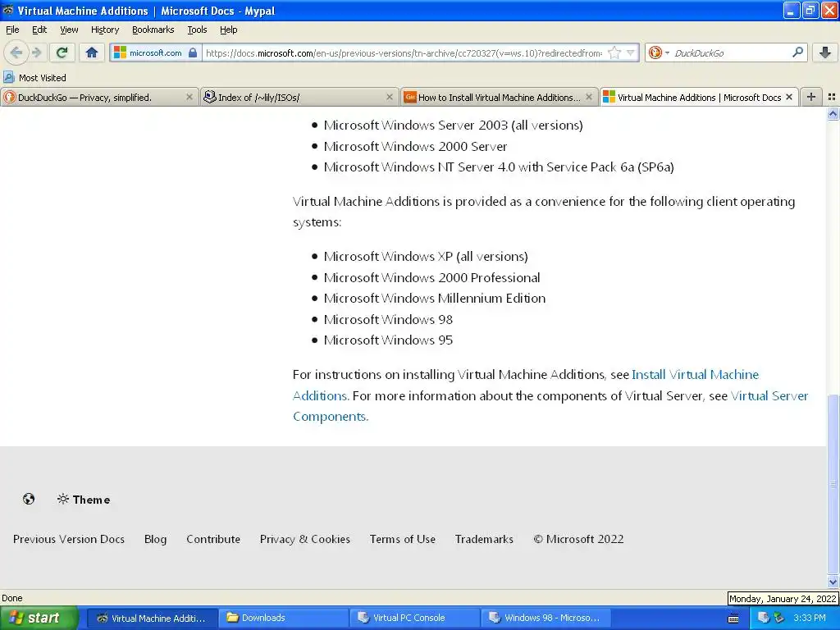This screenshot has height=630, width=840.
Task: Open the URL history dropdown arrow
Action: 631,52
